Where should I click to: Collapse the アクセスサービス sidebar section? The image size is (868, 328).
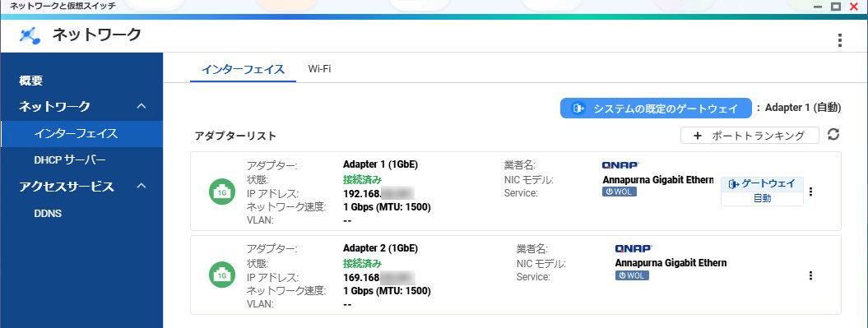[142, 186]
